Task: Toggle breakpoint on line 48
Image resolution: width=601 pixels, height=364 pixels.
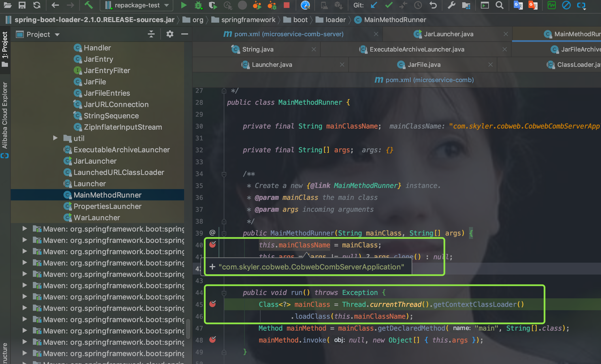Action: 212,340
